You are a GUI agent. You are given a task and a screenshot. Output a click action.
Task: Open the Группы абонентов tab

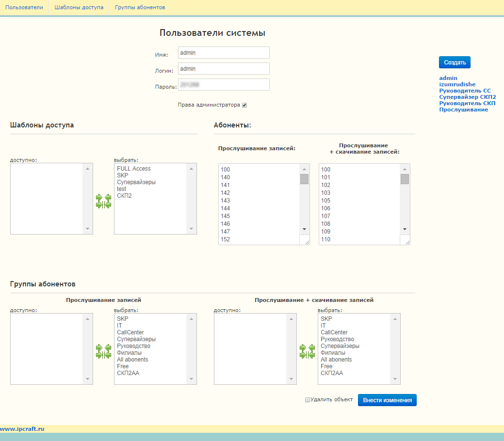[x=140, y=7]
